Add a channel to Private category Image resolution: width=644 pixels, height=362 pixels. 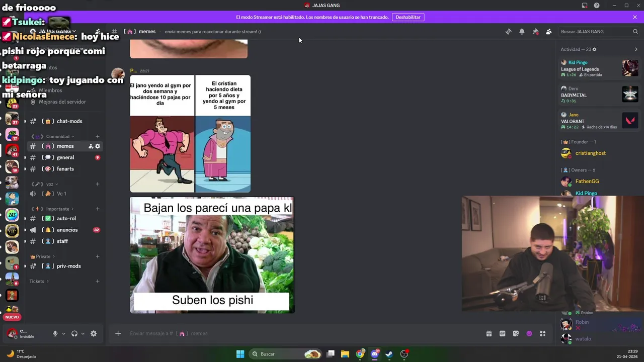click(x=98, y=256)
